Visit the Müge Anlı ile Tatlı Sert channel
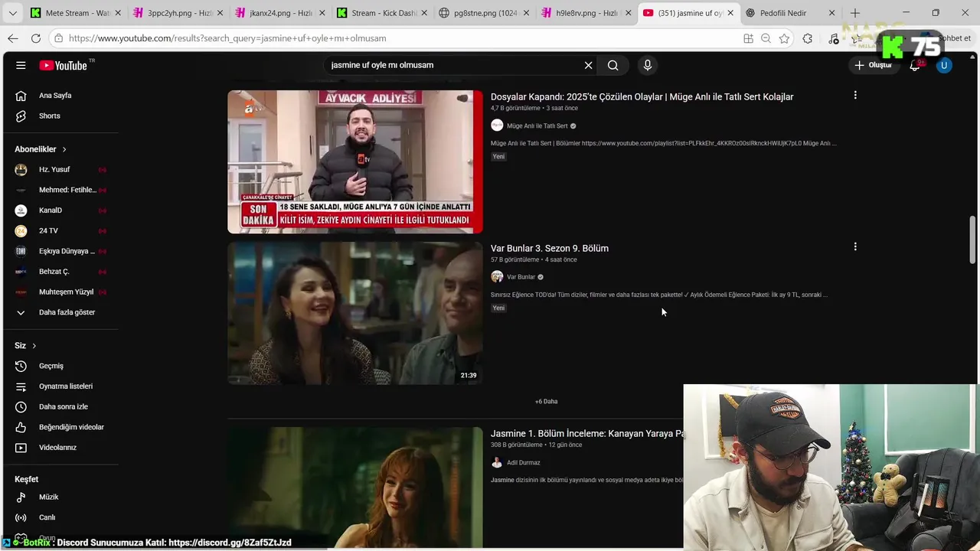 [537, 126]
